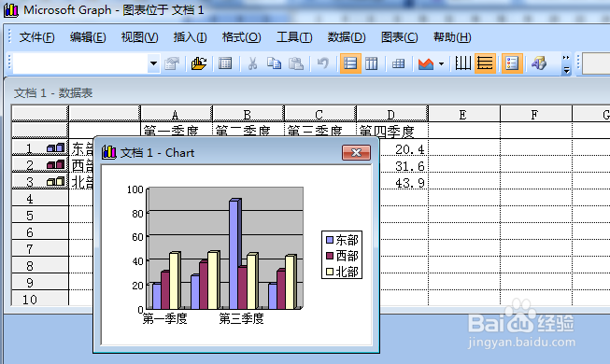Click the Data Table icon
Image resolution: width=610 pixels, height=364 pixels.
(x=398, y=63)
